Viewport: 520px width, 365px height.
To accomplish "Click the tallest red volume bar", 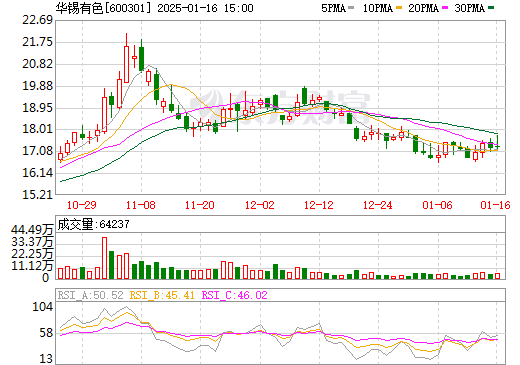I will coord(104,258).
